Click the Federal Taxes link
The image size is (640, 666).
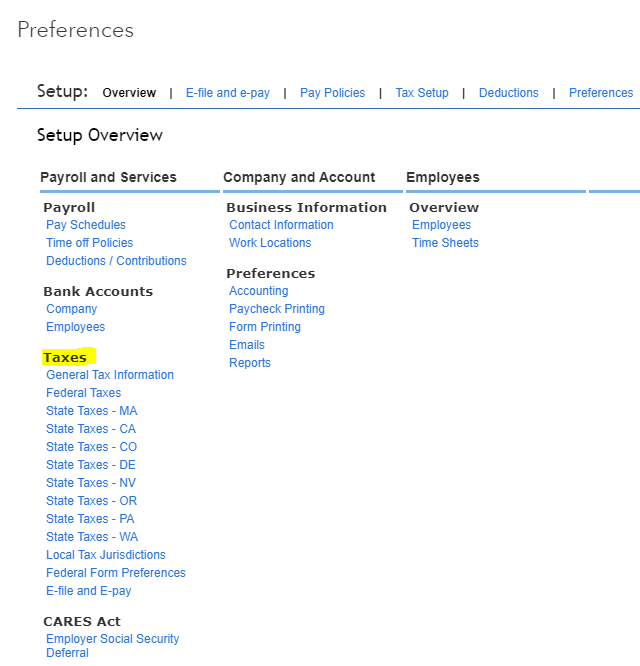[x=83, y=393]
